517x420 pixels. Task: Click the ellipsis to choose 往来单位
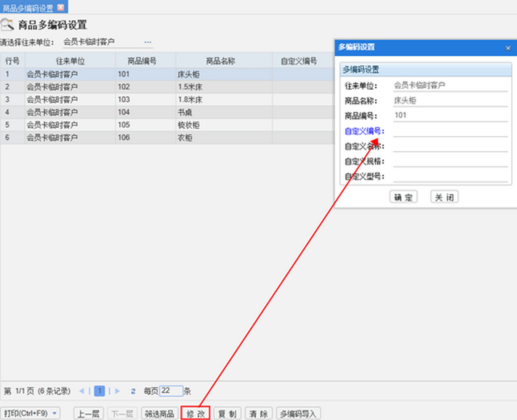click(x=148, y=42)
